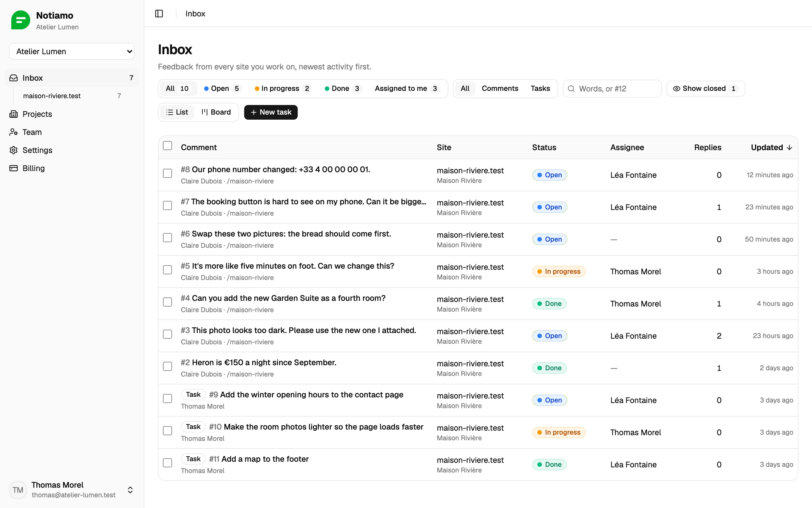Click Task tag on row #9
The height and width of the screenshot is (508, 812).
(193, 395)
